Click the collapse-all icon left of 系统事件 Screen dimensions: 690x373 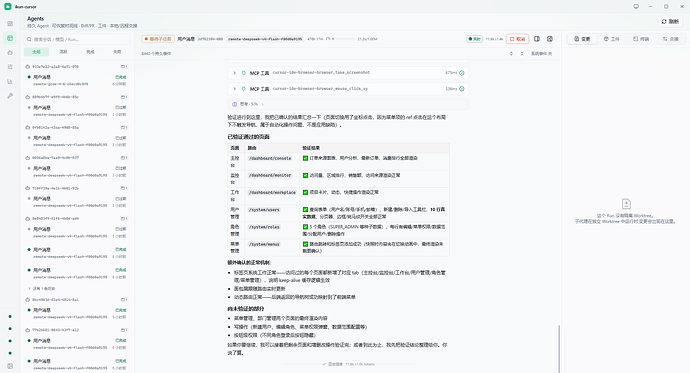click(522, 54)
